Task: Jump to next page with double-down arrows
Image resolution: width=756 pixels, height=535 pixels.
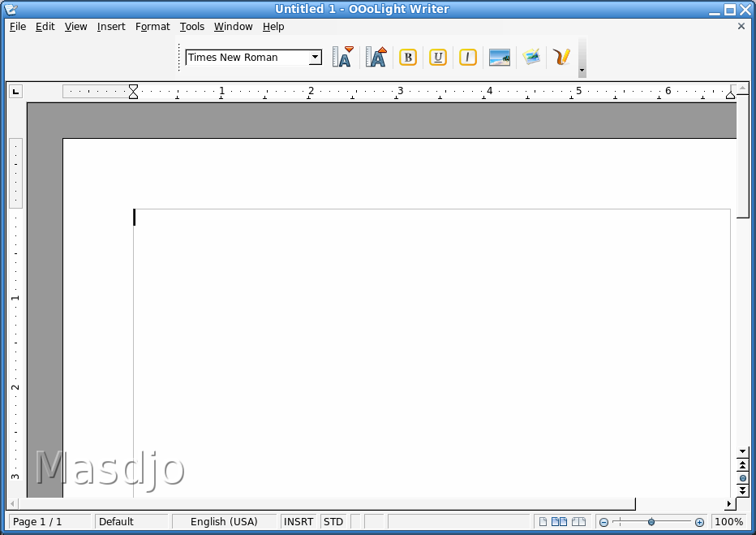Action: pos(742,490)
